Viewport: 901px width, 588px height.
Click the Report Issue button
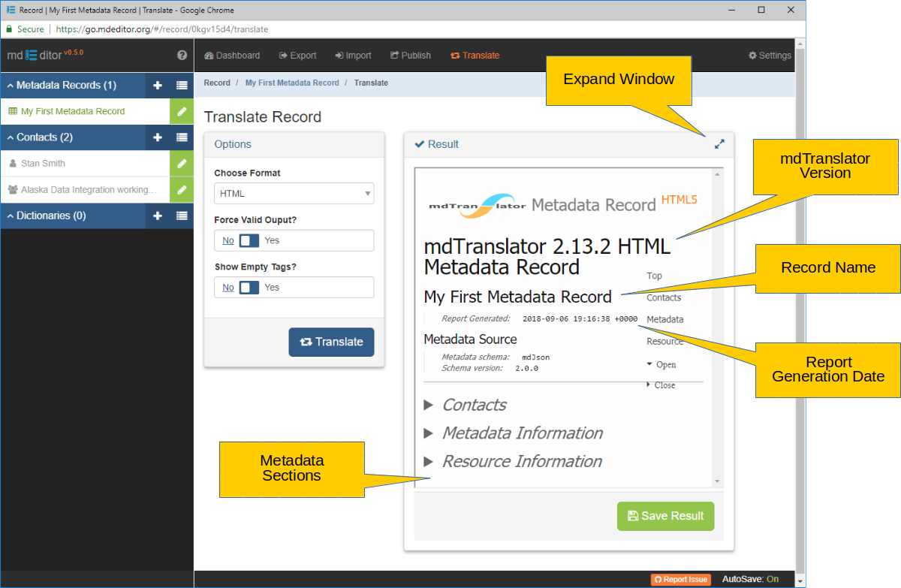680,580
